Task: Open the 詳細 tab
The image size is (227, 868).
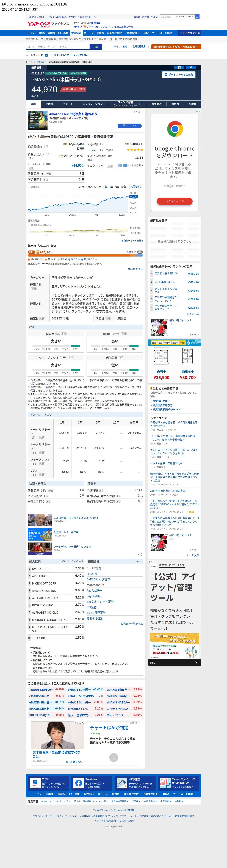Action: pos(33,104)
